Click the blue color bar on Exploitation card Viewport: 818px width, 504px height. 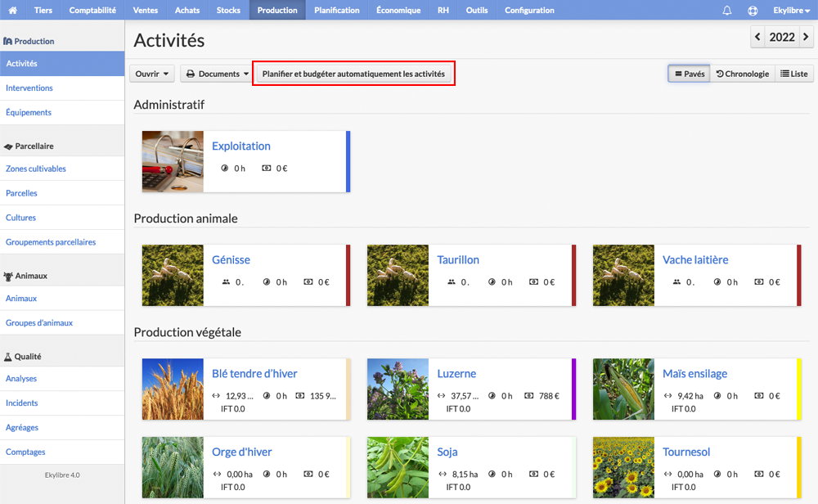pos(348,162)
